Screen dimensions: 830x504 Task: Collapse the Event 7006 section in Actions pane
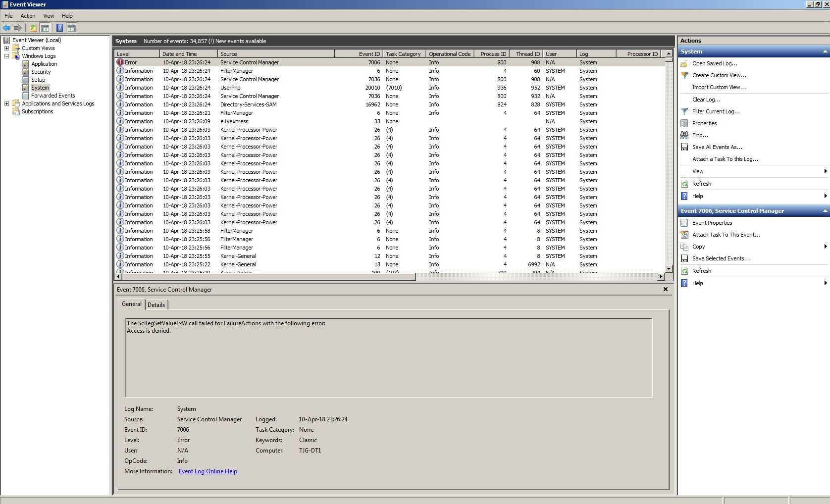pos(825,211)
